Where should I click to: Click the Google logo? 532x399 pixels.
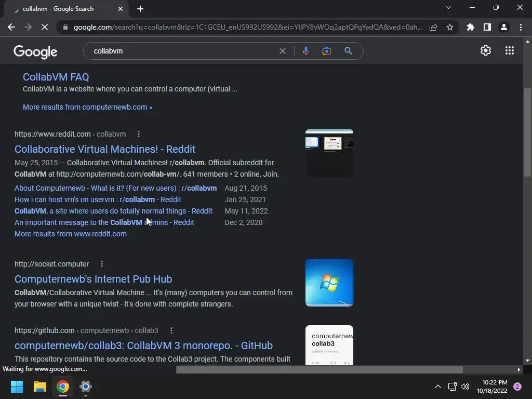pyautogui.click(x=35, y=51)
